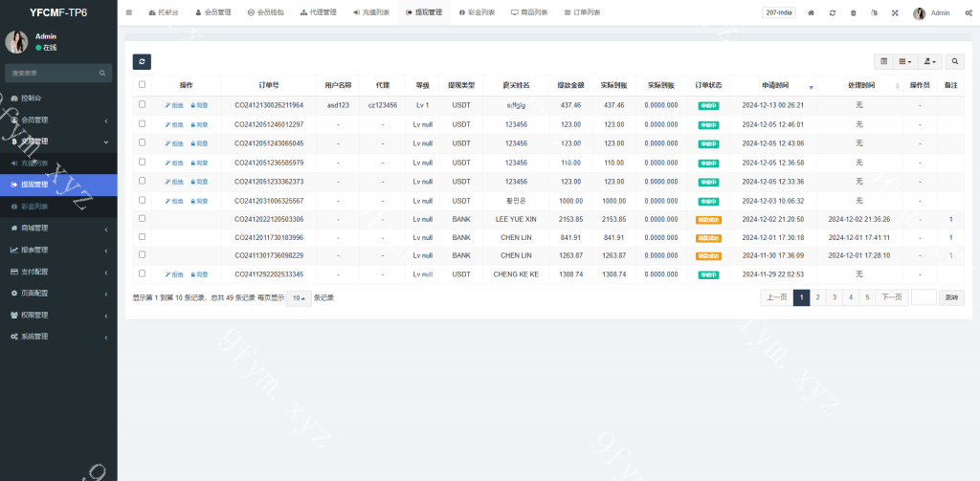980x481 pixels.
Task: Open 控制台 in the sidebar
Action: pyautogui.click(x=58, y=98)
